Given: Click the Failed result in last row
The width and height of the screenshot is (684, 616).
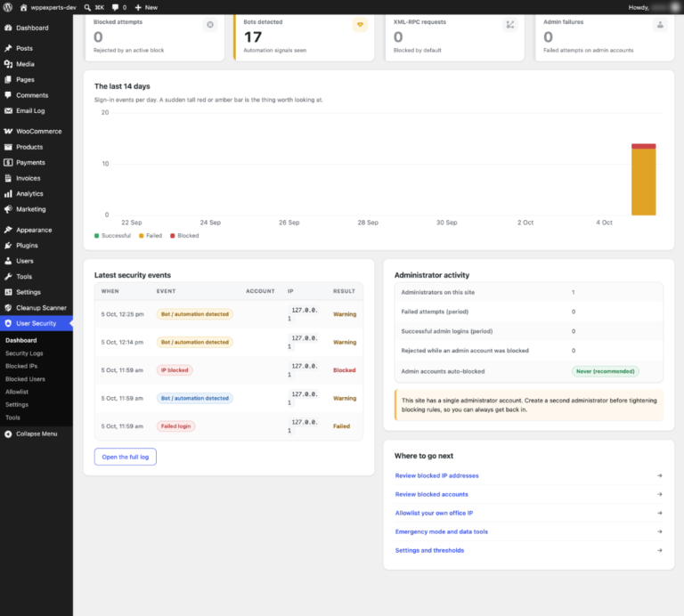Looking at the screenshot, I should pyautogui.click(x=342, y=426).
